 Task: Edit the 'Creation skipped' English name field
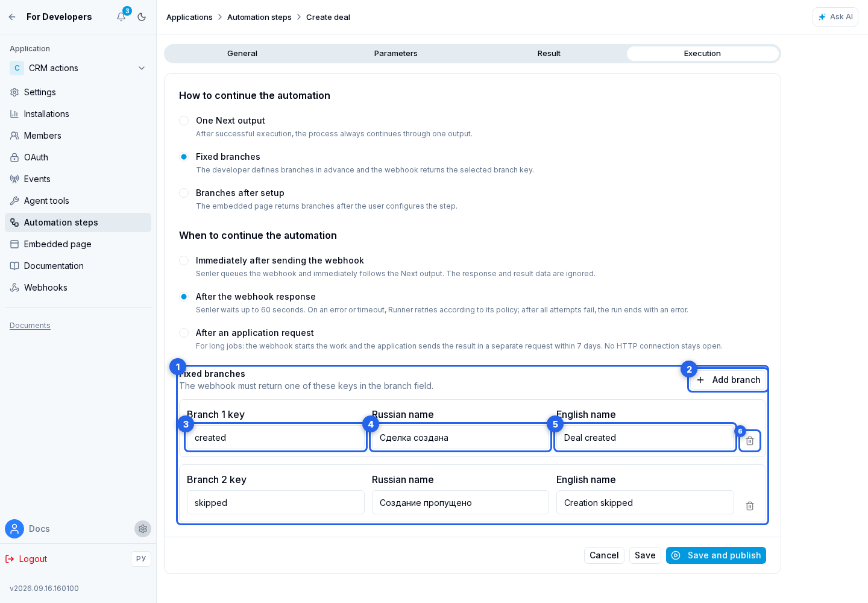pos(645,502)
